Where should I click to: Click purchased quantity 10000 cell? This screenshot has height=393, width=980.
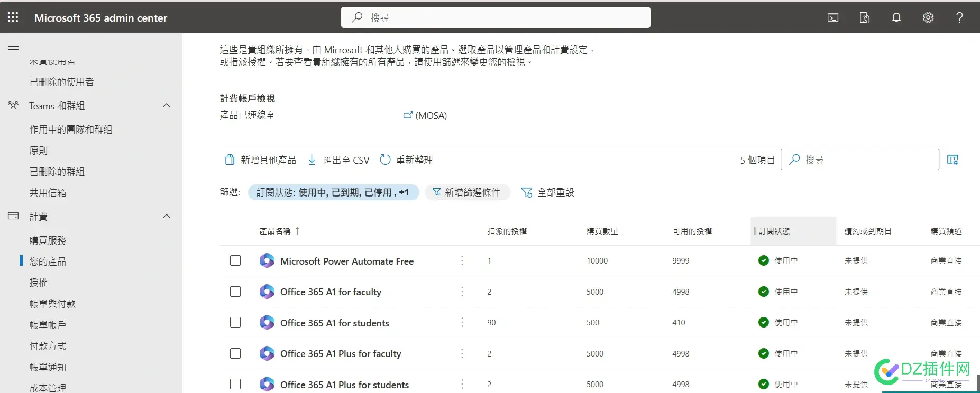[x=597, y=260]
